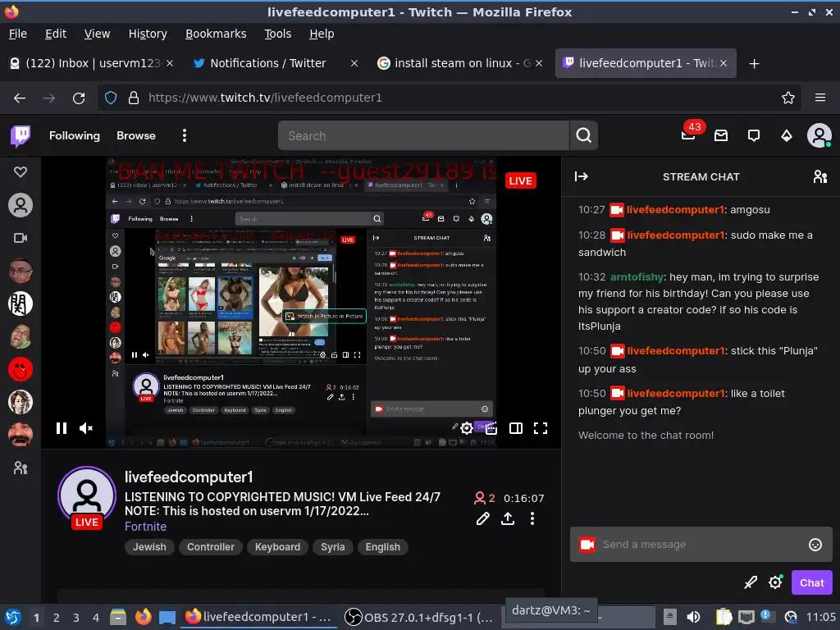This screenshot has height=630, width=840.
Task: Click the heart followed channels icon
Action: [21, 172]
